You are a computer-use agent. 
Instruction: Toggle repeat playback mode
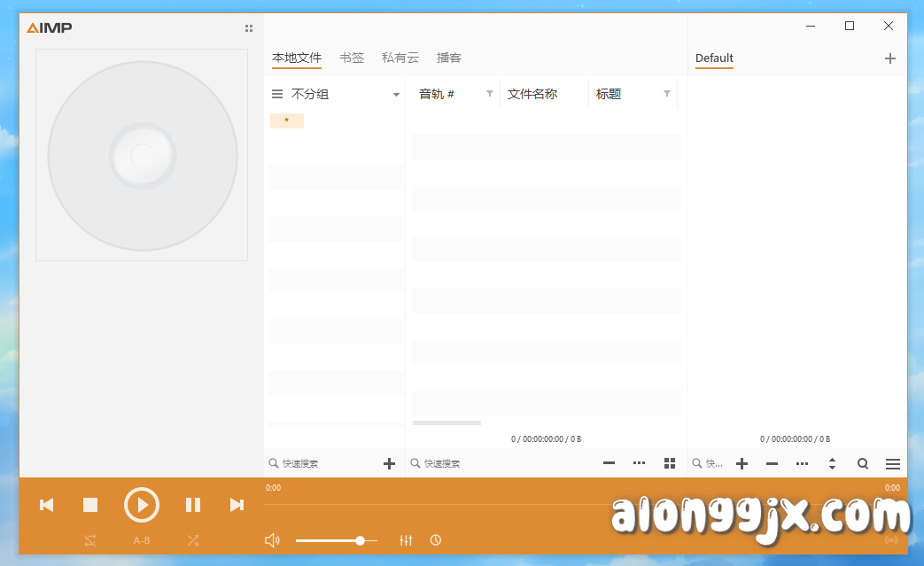tap(89, 539)
